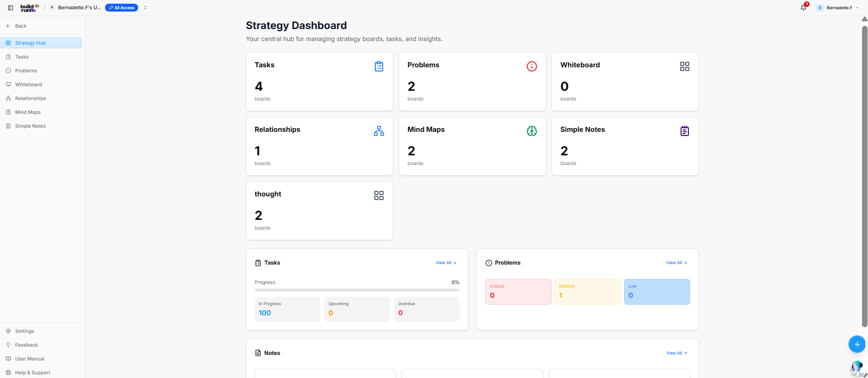
Task: Click the Tasks progress bar
Action: pyautogui.click(x=357, y=290)
